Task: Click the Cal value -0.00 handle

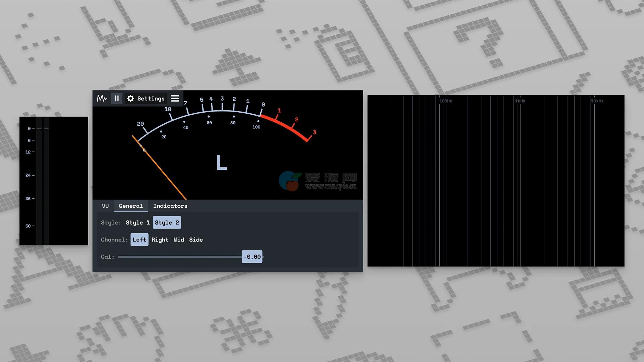Action: point(252,257)
